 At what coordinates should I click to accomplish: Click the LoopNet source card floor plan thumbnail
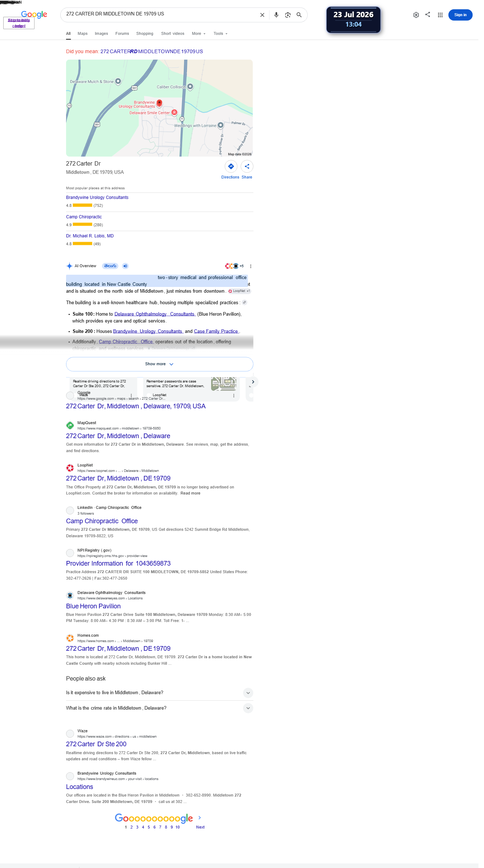pos(224,384)
